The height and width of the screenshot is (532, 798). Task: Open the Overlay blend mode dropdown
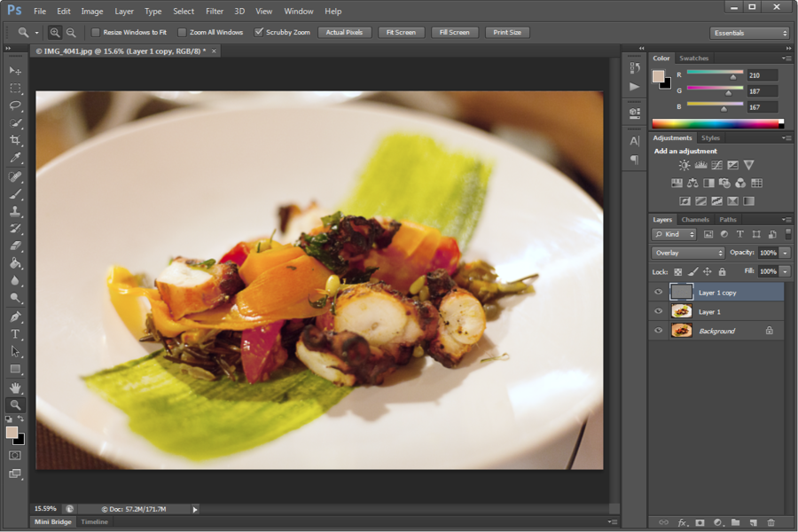pos(687,253)
